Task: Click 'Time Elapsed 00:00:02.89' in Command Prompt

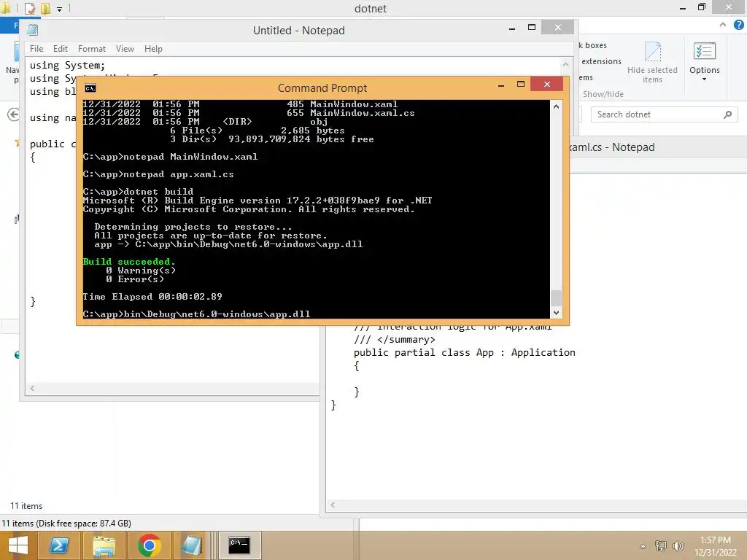Action: [x=152, y=297]
